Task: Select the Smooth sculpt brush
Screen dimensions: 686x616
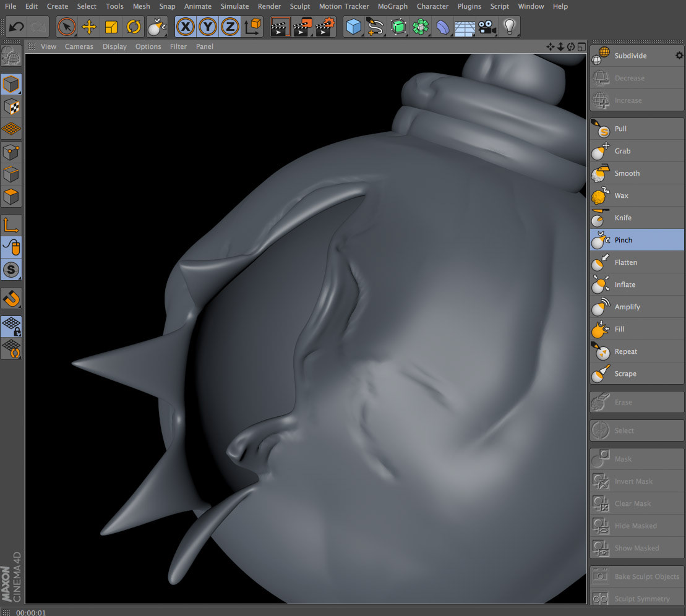Action: (637, 173)
